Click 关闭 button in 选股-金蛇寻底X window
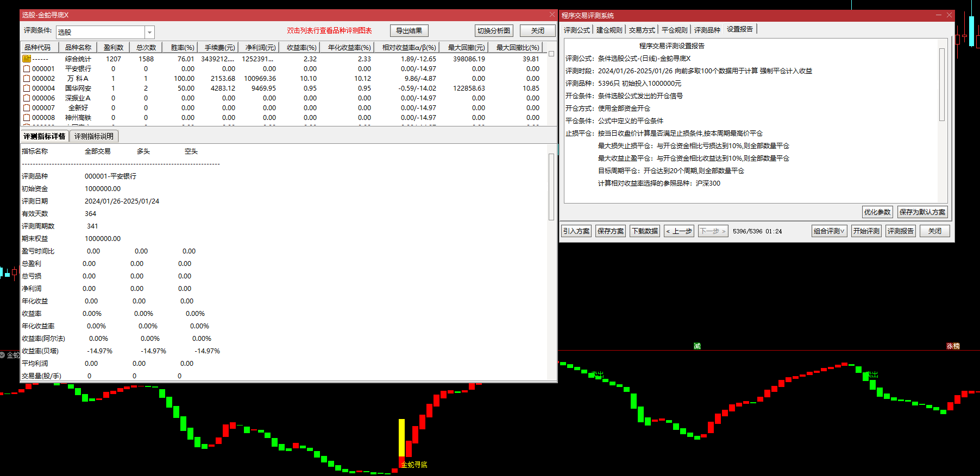Screen dimensions: 980x476 (x=537, y=30)
